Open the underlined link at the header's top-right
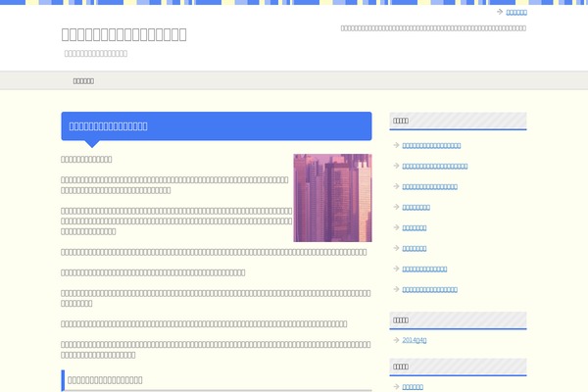Screen dimensions: 588x392 tap(516, 13)
